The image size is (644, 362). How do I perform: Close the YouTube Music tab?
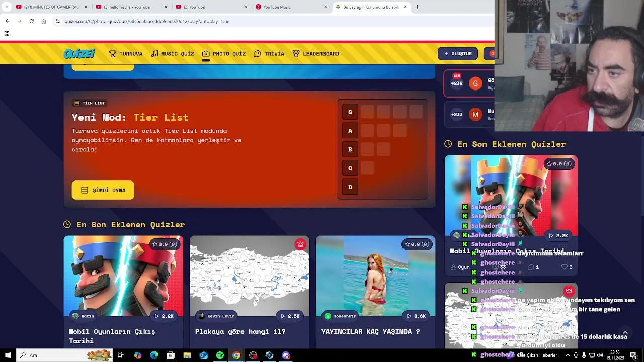[x=325, y=7]
